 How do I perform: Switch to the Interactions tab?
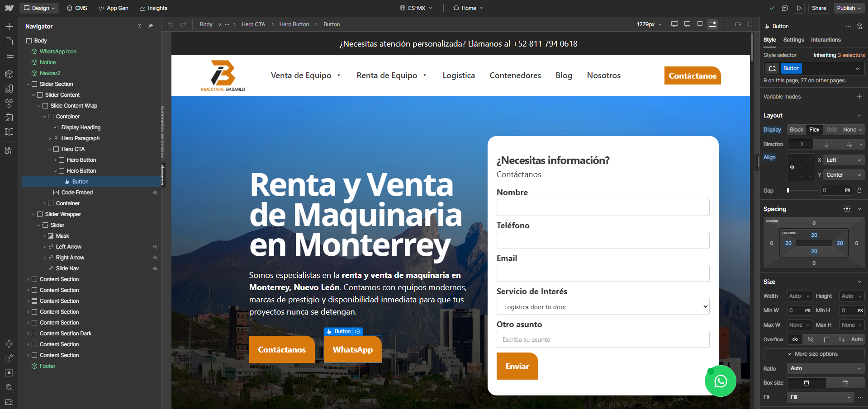coord(825,40)
